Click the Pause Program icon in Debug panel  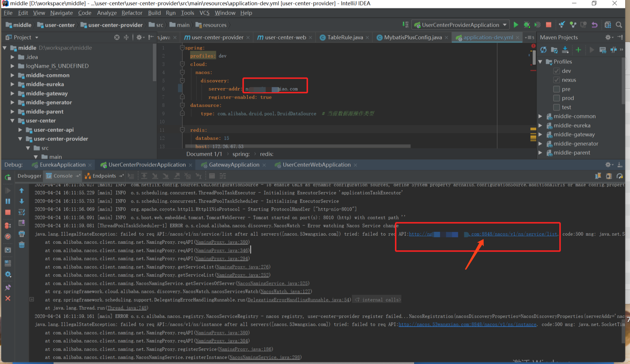[x=8, y=201]
